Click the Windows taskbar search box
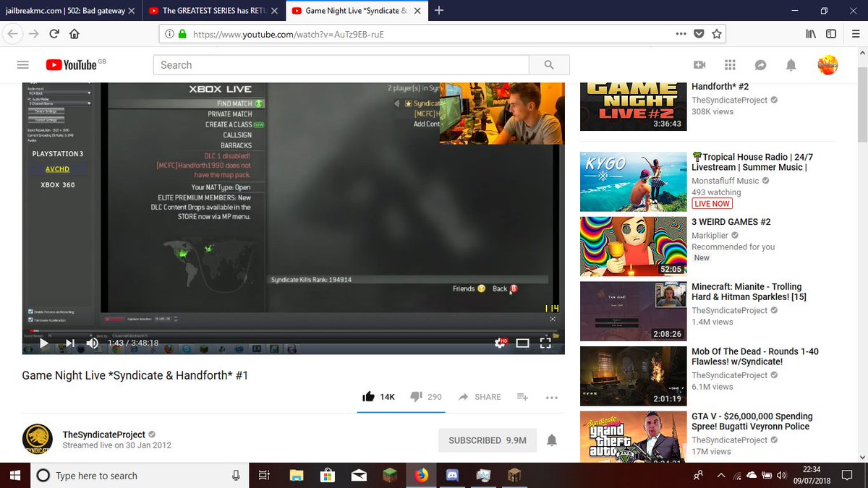This screenshot has height=488, width=868. [138, 476]
